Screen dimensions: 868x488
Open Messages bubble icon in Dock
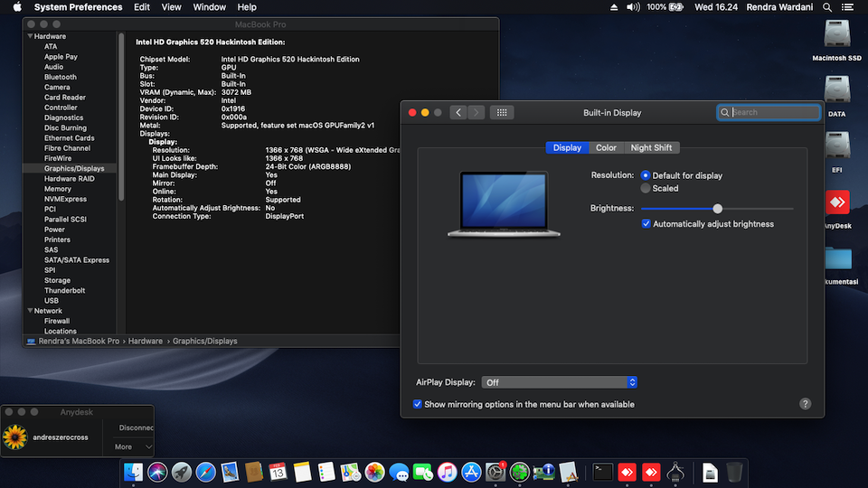tap(399, 472)
